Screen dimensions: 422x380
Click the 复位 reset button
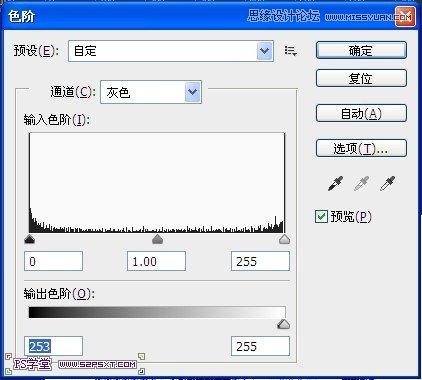coord(361,78)
